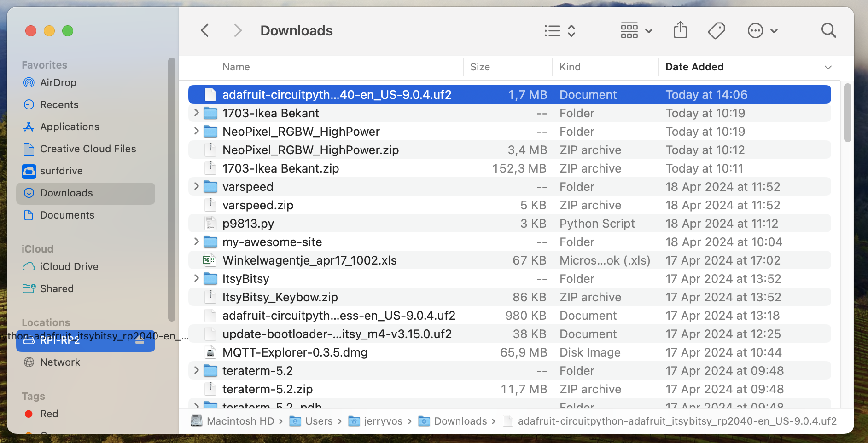Click Users in the path bar

tap(319, 421)
